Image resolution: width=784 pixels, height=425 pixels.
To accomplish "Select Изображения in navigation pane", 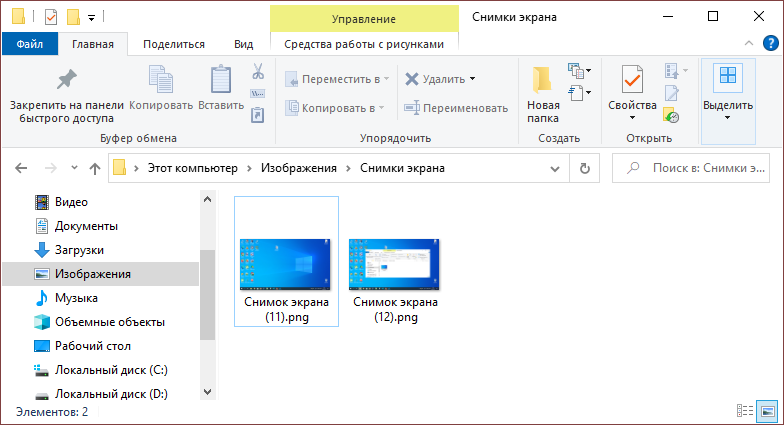I will (x=101, y=274).
